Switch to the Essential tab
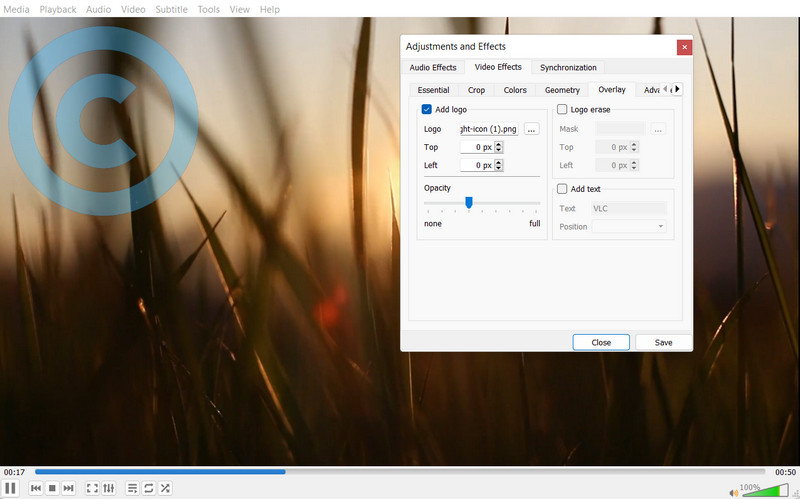The width and height of the screenshot is (800, 499). tap(433, 90)
